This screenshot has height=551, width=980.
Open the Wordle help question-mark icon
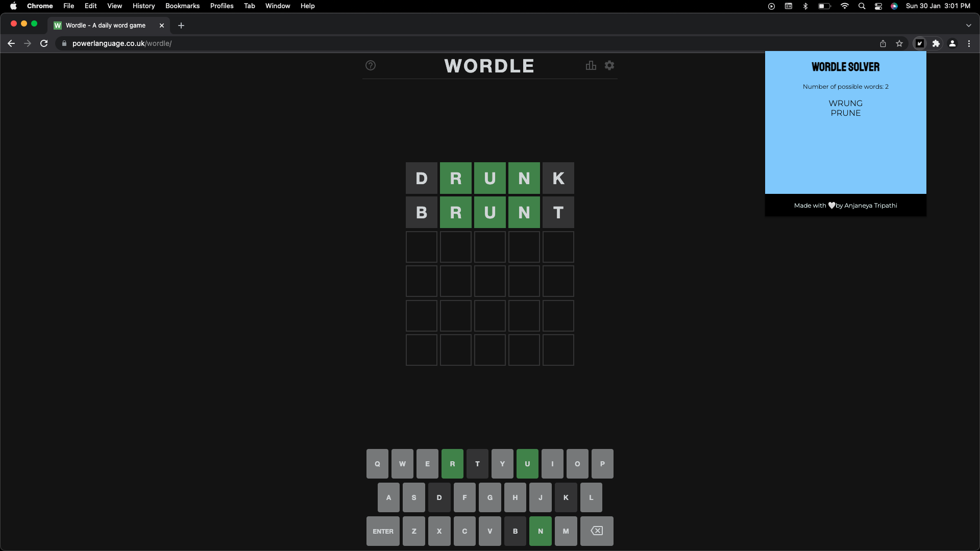(x=371, y=65)
